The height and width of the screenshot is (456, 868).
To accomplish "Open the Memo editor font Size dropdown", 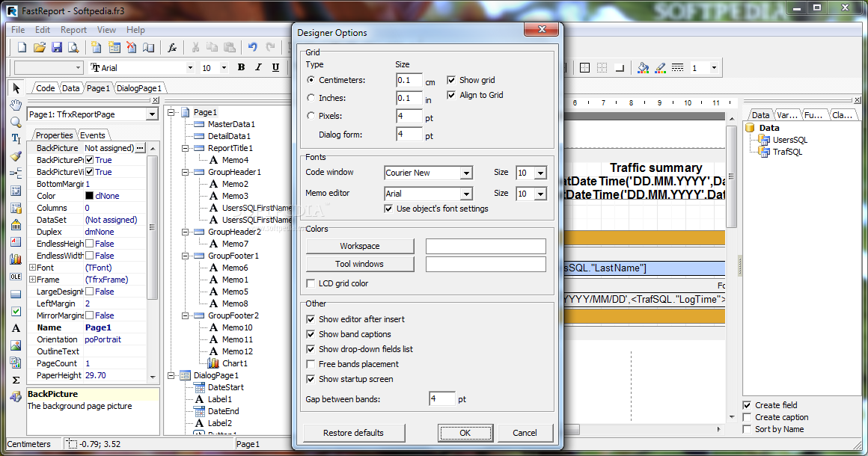I will click(541, 194).
